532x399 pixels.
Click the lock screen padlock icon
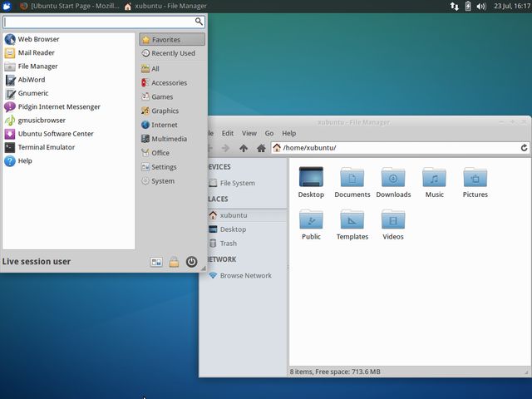coord(174,262)
